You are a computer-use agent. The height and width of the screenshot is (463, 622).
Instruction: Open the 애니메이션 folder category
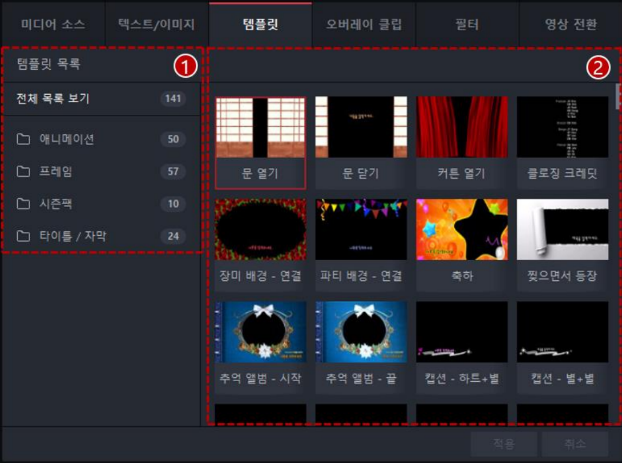[67, 139]
